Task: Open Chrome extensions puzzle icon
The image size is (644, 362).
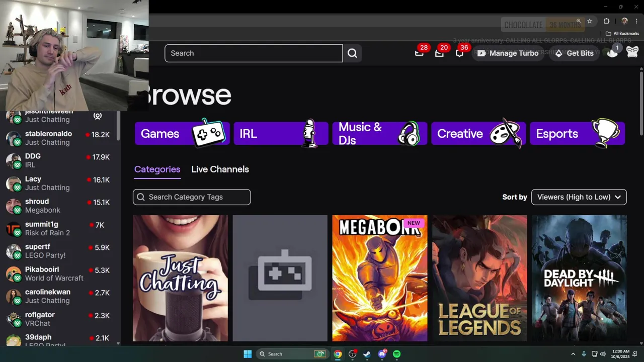Action: pos(606,21)
